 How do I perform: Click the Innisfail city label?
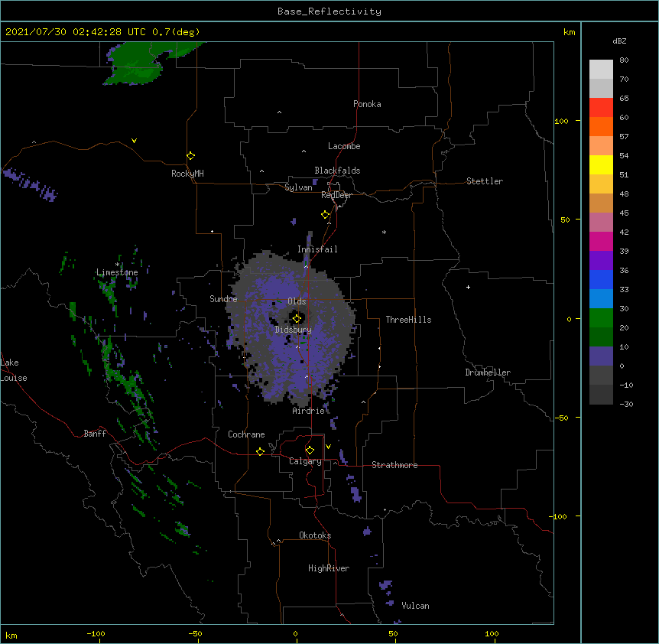317,249
